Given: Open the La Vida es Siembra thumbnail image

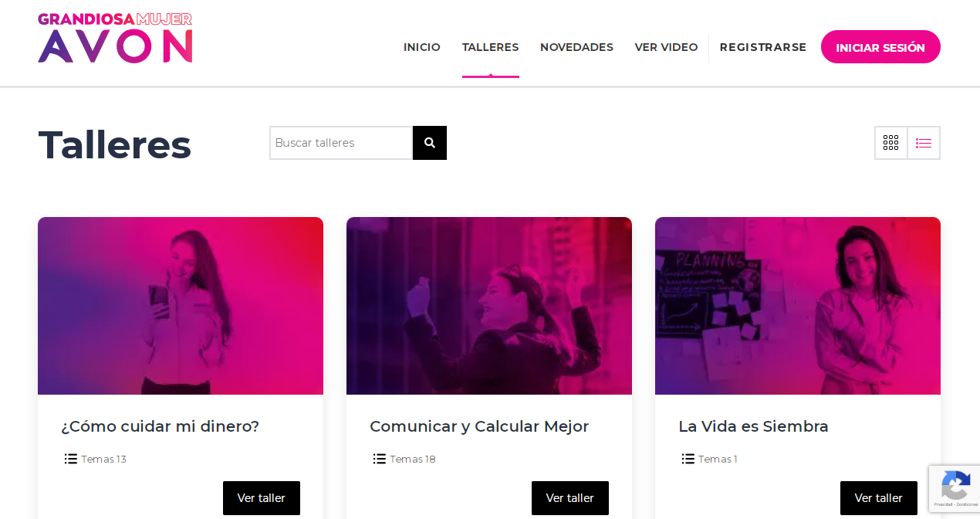Looking at the screenshot, I should tap(798, 306).
